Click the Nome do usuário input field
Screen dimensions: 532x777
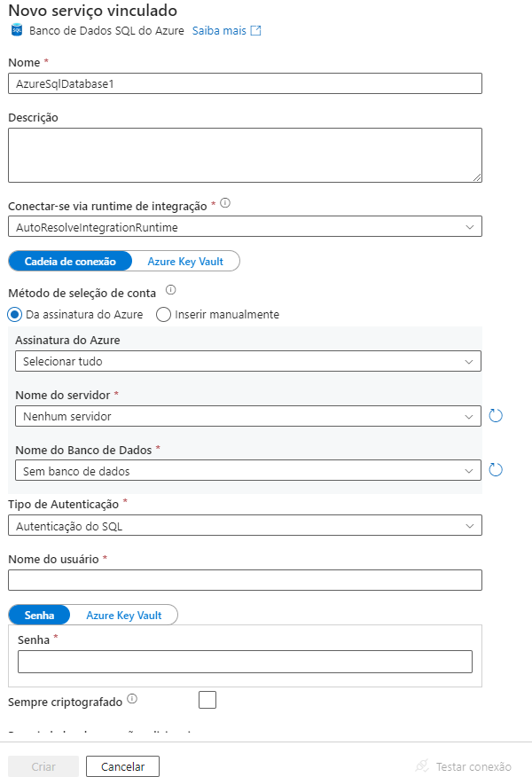coord(245,580)
